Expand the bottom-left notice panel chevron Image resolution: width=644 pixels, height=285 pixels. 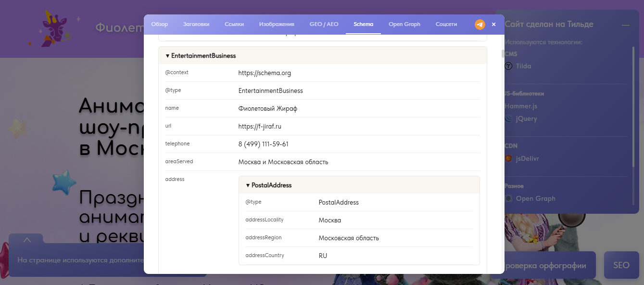tap(27, 240)
